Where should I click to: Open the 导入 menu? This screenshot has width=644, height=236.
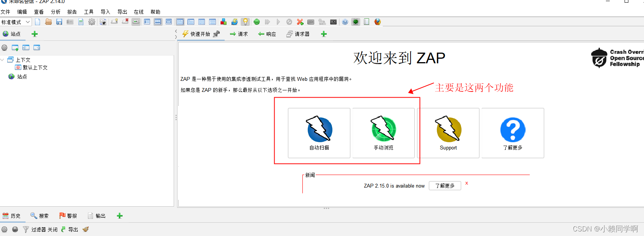click(105, 12)
